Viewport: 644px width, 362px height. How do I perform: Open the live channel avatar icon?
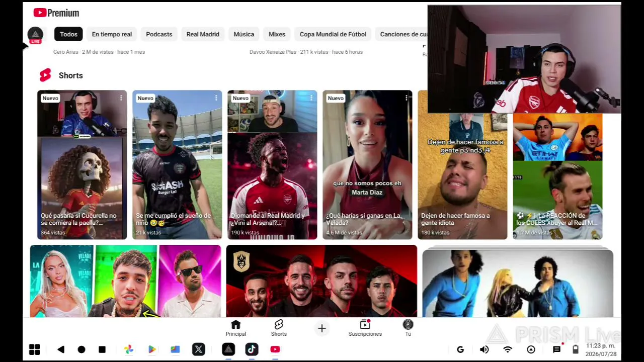(x=35, y=35)
